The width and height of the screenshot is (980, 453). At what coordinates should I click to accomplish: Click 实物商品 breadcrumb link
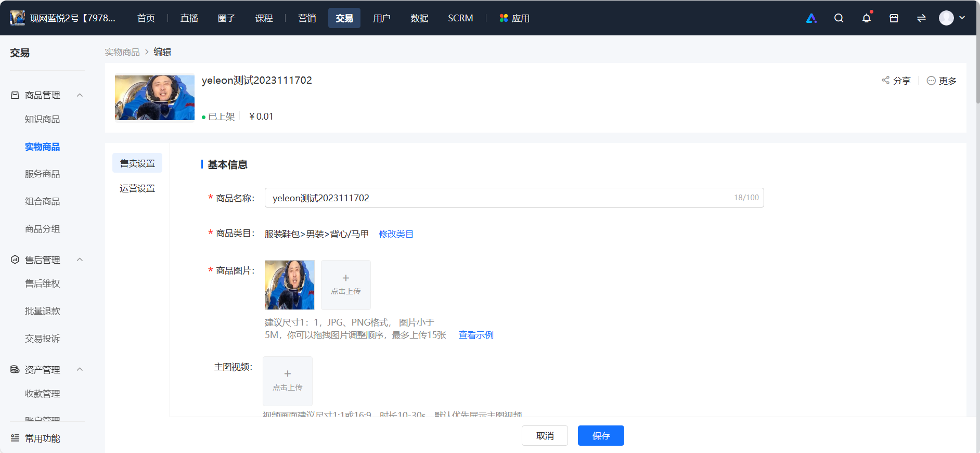pos(122,52)
